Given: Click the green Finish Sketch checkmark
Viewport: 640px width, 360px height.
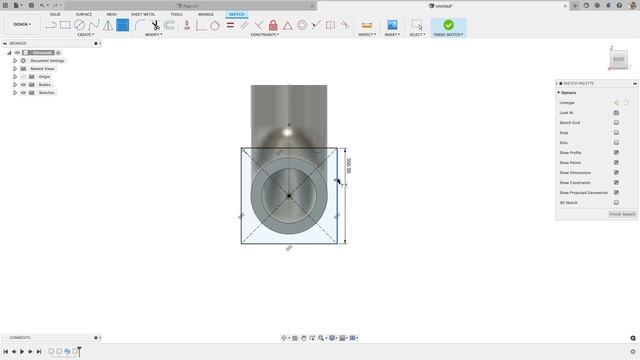Looking at the screenshot, I should [448, 25].
